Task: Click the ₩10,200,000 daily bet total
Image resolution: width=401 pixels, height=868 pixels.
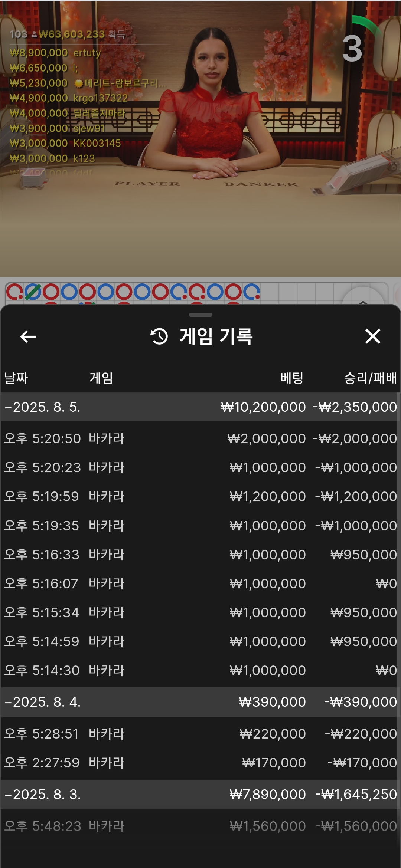Action: coord(263,407)
